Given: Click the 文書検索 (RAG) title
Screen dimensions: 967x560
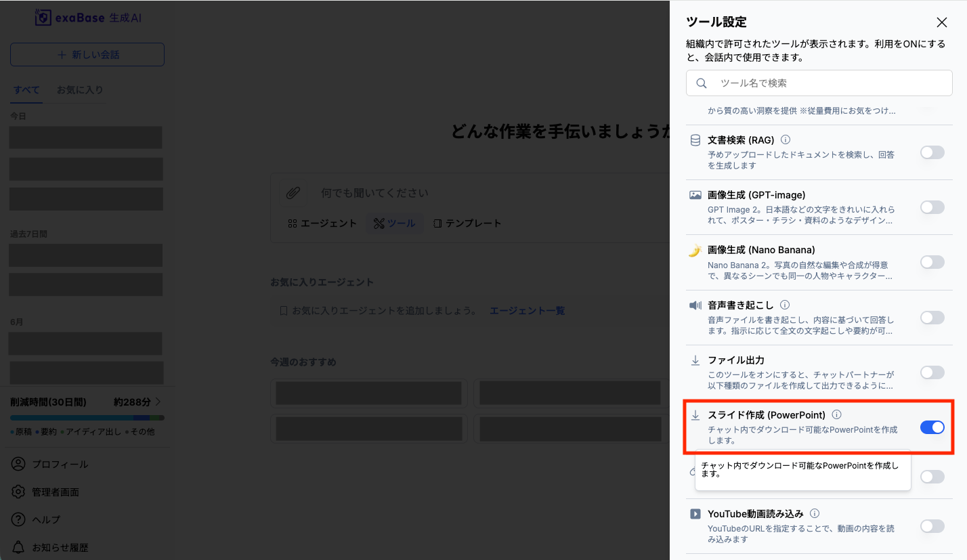Looking at the screenshot, I should click(x=741, y=140).
